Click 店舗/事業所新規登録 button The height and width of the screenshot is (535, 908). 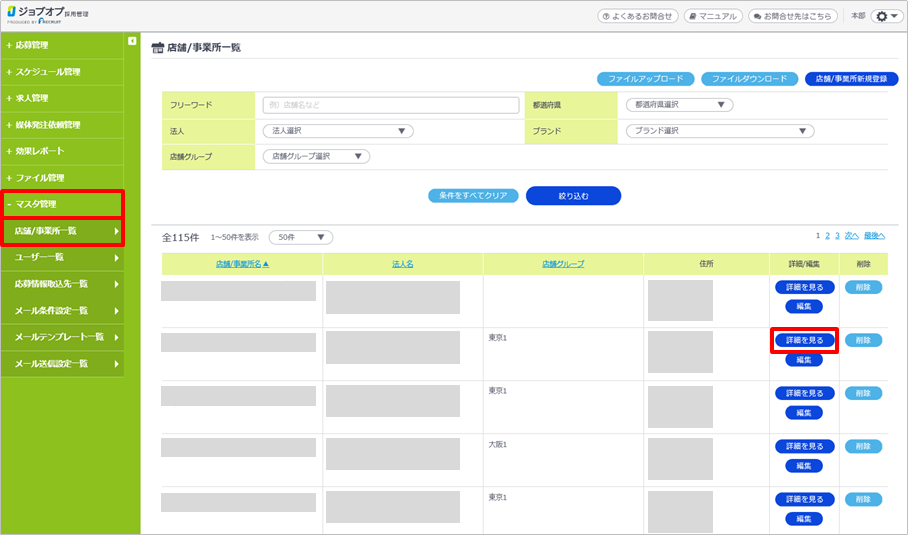850,79
